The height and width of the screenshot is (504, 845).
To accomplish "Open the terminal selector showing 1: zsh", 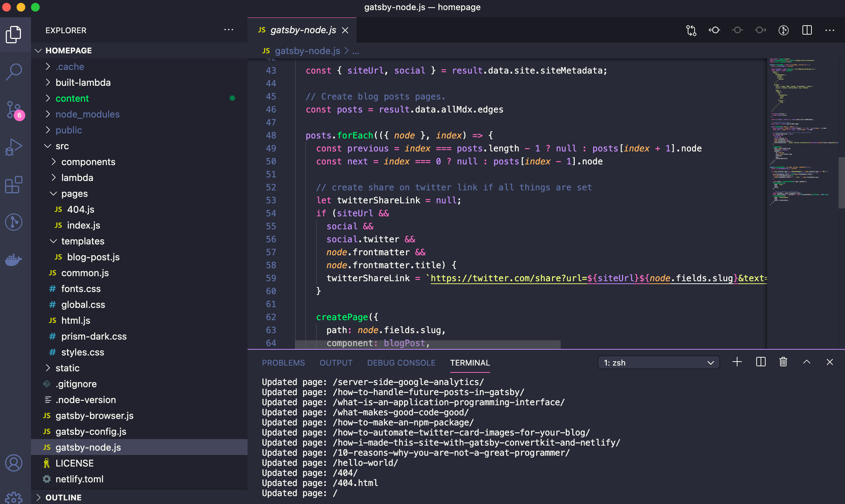I will coord(658,362).
